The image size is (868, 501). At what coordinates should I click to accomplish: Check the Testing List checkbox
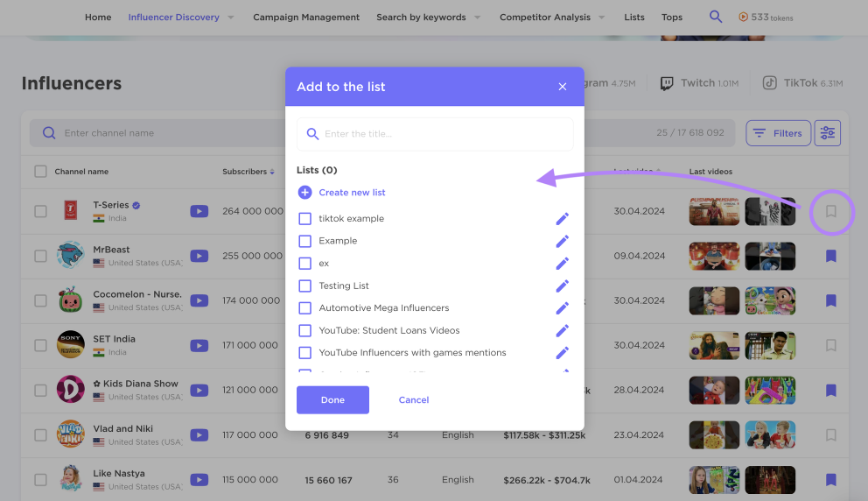[305, 286]
